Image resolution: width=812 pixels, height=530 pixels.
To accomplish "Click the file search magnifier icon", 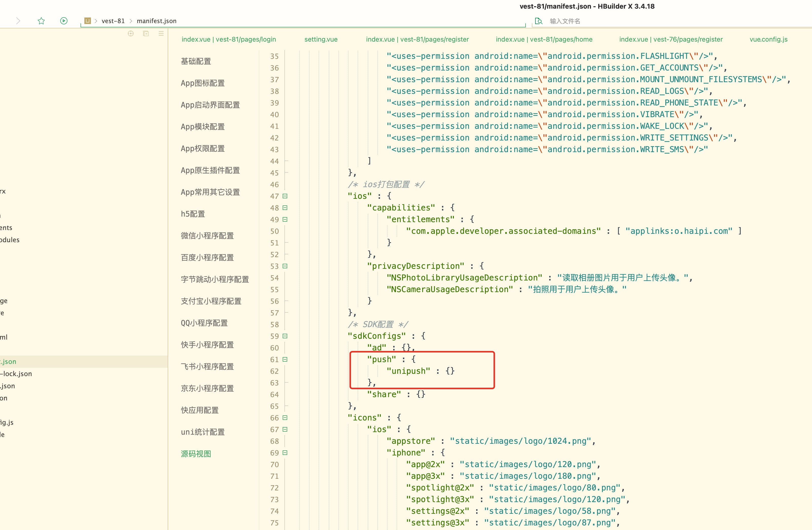I will (x=538, y=21).
